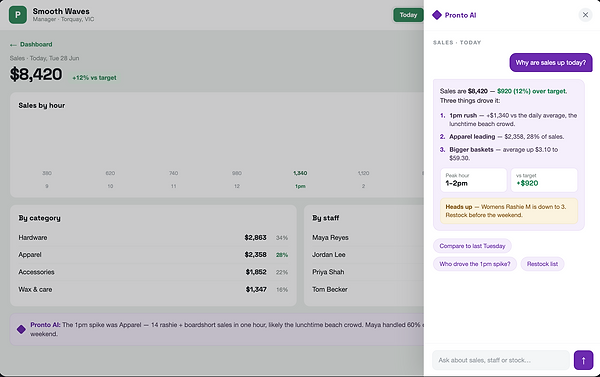
Task: Click the purple diamond in the insight banner
Action: [21, 329]
